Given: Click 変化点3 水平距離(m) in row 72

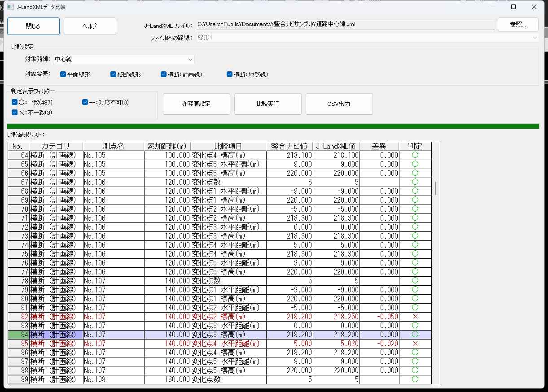Looking at the screenshot, I should pos(228,227).
